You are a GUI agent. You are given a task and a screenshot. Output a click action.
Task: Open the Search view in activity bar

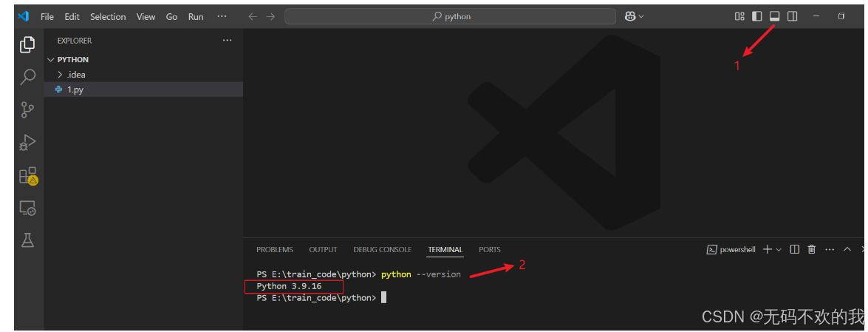tap(27, 77)
